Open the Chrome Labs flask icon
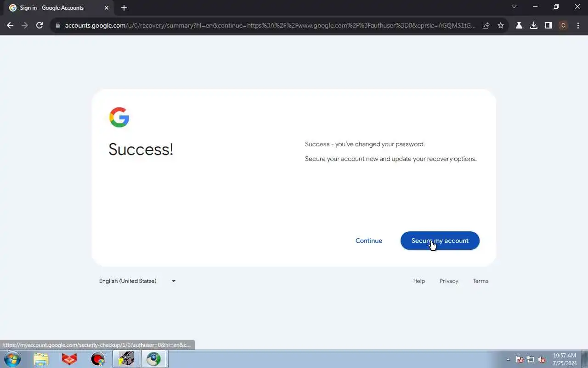The height and width of the screenshot is (368, 588). (x=519, y=25)
